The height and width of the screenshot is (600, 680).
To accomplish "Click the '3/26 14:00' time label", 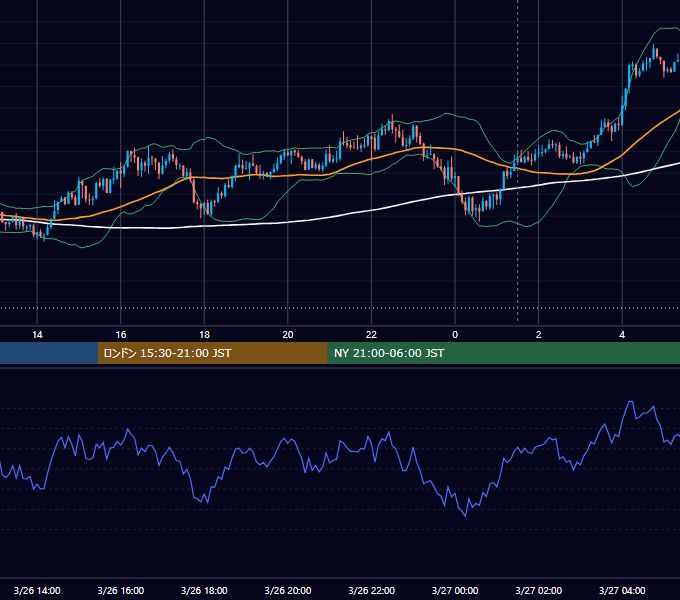I will click(x=37, y=590).
